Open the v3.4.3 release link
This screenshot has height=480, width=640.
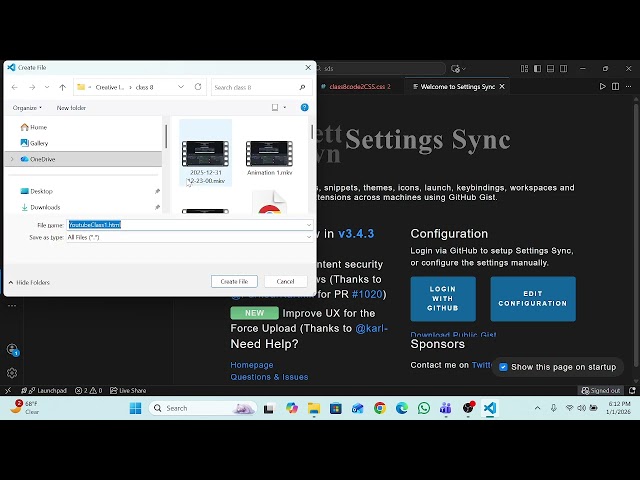tap(356, 233)
